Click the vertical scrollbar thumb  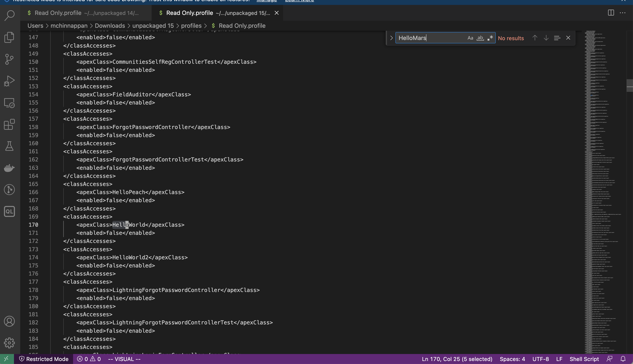pos(630,85)
